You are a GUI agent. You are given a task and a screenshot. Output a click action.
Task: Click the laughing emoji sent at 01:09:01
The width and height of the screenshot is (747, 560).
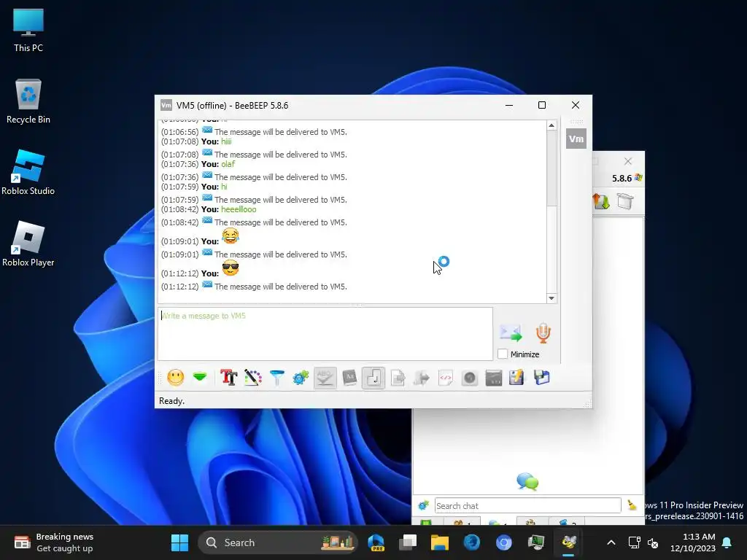(x=231, y=236)
